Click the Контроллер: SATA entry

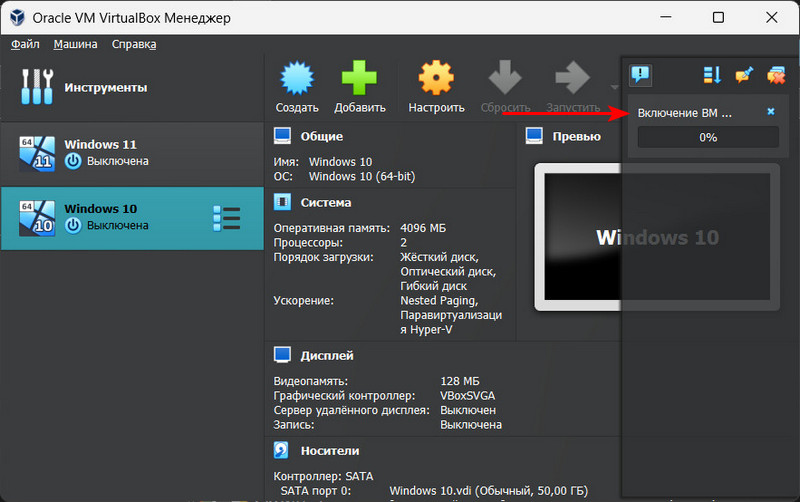coord(323,476)
